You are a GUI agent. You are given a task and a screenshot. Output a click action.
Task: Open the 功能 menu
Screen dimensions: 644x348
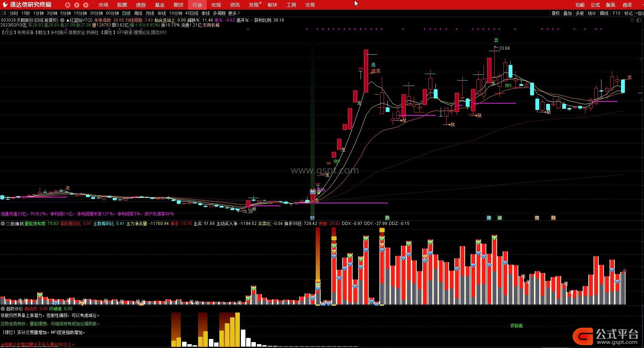[x=580, y=5]
